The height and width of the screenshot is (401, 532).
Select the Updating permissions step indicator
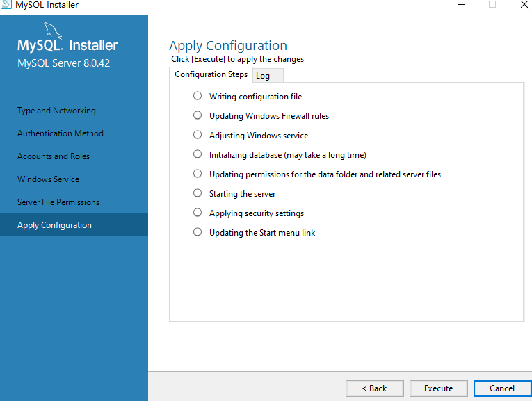(x=198, y=174)
